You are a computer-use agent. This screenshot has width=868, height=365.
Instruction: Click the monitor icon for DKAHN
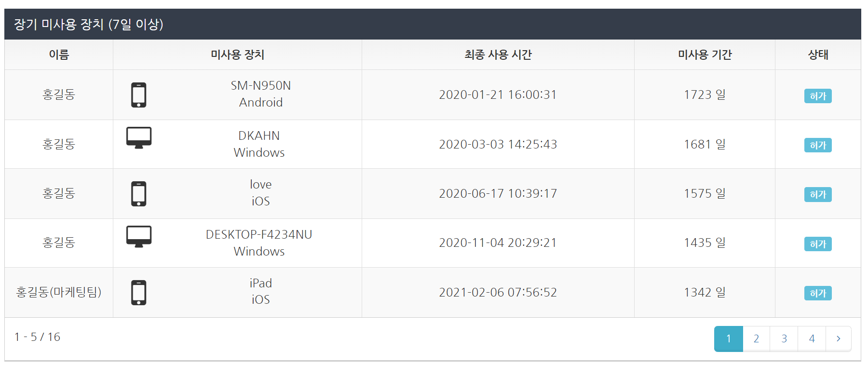(139, 138)
